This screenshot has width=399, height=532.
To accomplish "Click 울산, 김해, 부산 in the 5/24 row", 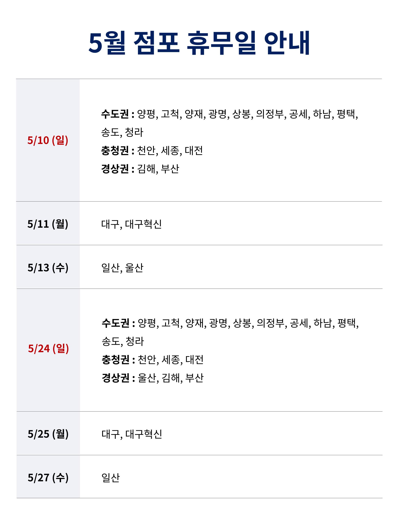I will 170,378.
